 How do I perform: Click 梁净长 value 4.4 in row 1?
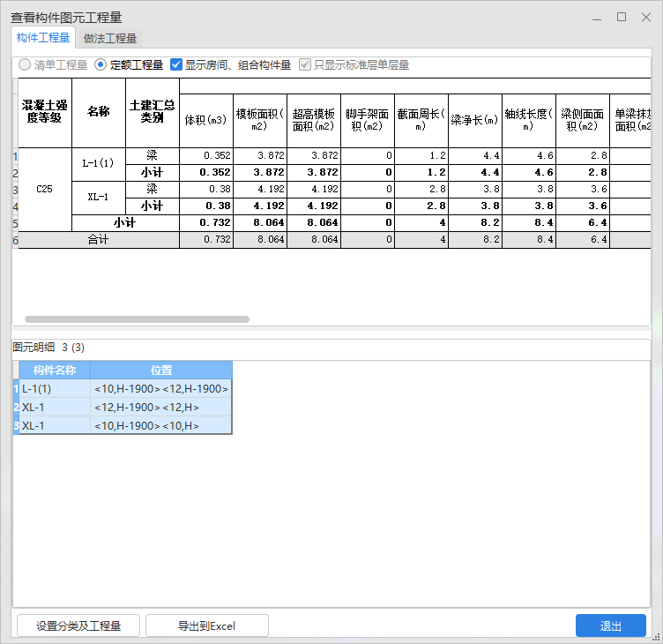pyautogui.click(x=475, y=156)
